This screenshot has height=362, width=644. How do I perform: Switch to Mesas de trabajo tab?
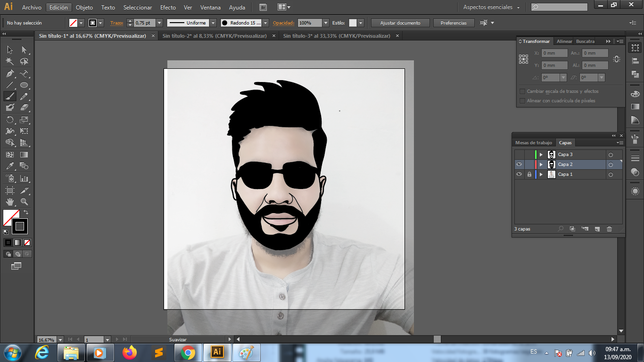click(533, 143)
